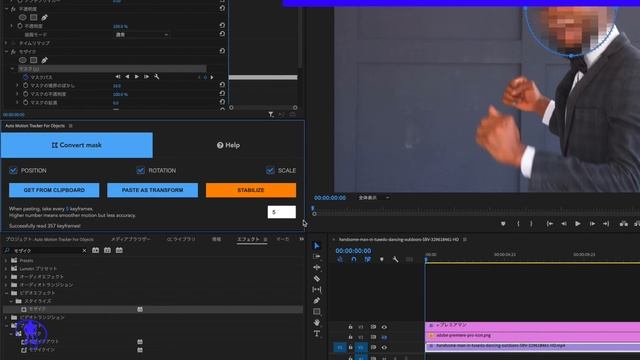This screenshot has height=360, width=640.
Task: Select the Razor tool
Action: point(317,279)
